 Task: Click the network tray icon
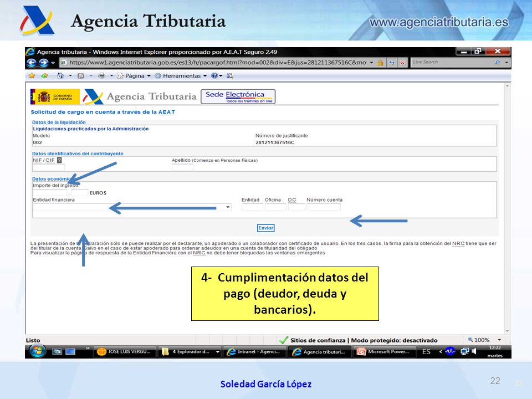click(x=464, y=351)
